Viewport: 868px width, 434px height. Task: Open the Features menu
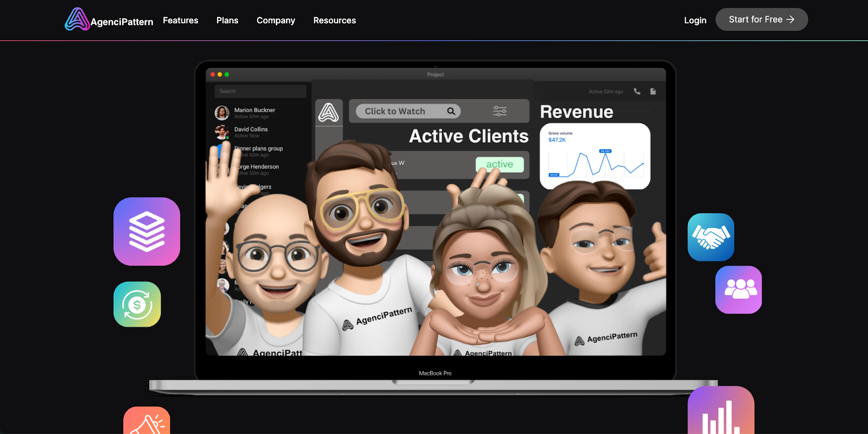tap(181, 21)
